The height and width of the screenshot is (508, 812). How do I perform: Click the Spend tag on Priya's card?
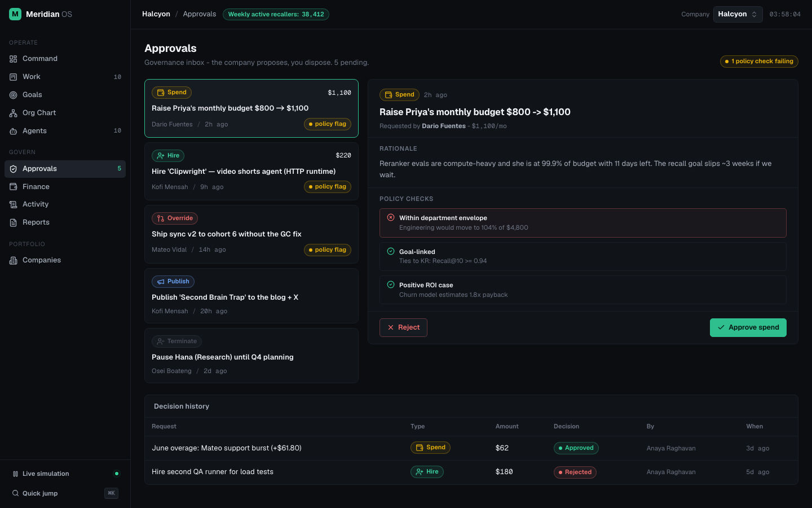point(171,93)
